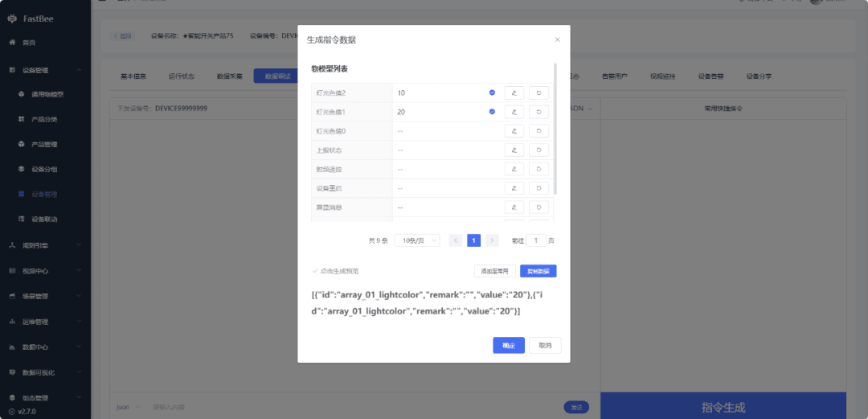This screenshot has width=868, height=419.
Task: Expand the 视频中心 sidebar menu
Action: [x=45, y=271]
